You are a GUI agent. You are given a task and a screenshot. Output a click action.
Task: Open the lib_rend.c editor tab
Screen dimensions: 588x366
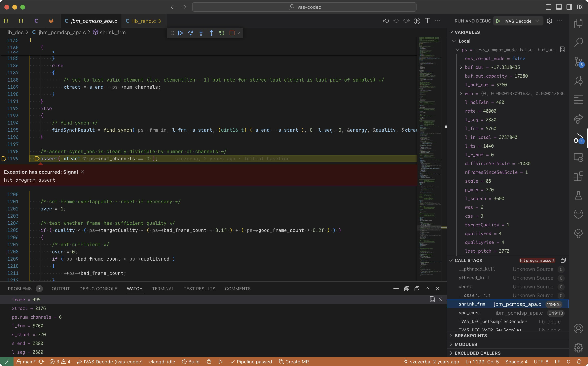click(x=144, y=21)
